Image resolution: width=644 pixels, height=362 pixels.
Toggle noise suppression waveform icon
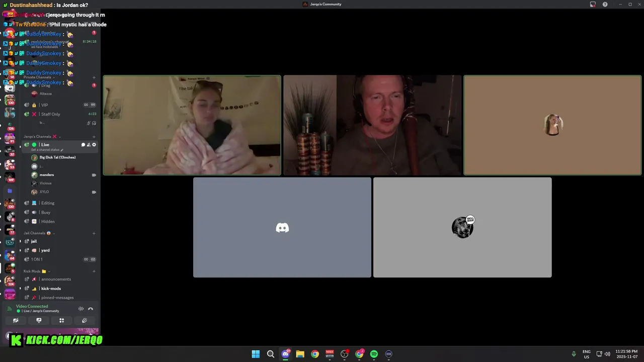[81, 309]
